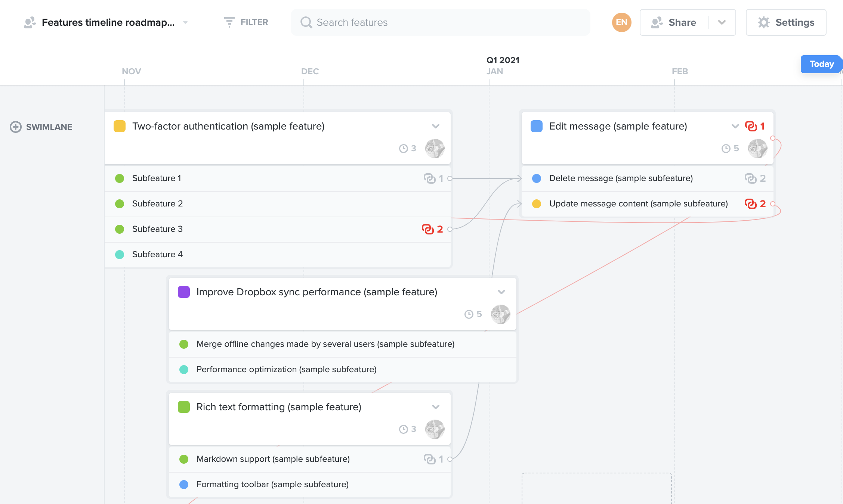This screenshot has height=504, width=843.
Task: Click dependency link icon on Subfeature 1
Action: [x=430, y=178]
